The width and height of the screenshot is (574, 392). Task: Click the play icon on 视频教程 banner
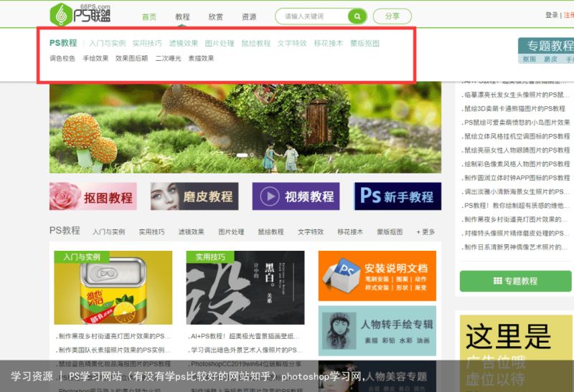(x=270, y=196)
